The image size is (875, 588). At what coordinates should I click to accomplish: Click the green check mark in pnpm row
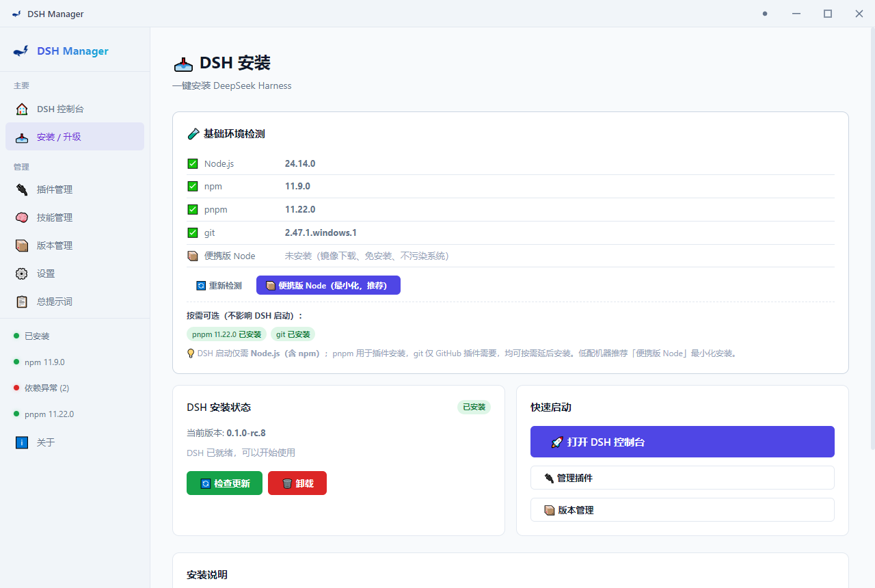pyautogui.click(x=193, y=209)
